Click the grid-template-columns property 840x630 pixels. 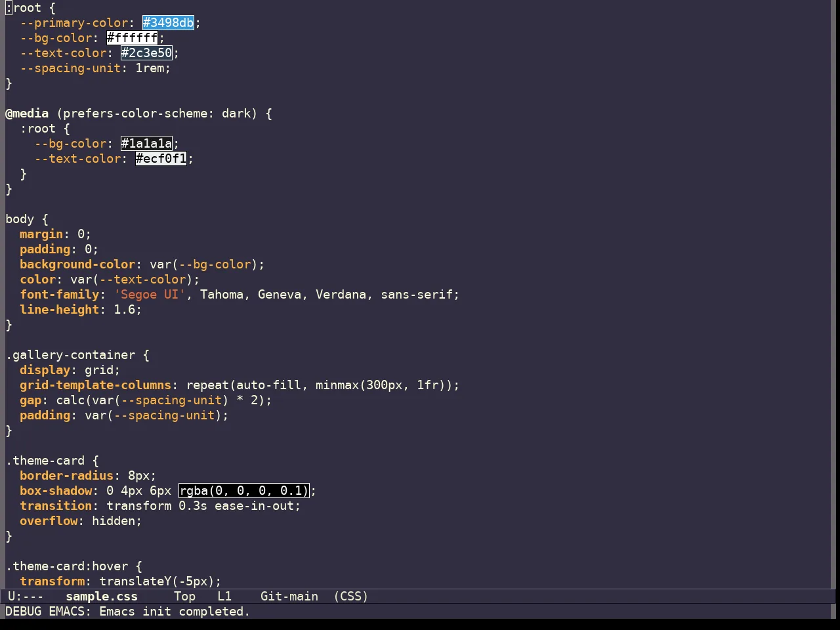coord(96,385)
